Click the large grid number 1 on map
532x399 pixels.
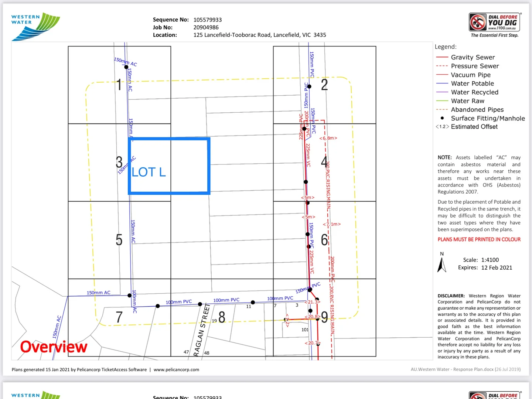[119, 85]
